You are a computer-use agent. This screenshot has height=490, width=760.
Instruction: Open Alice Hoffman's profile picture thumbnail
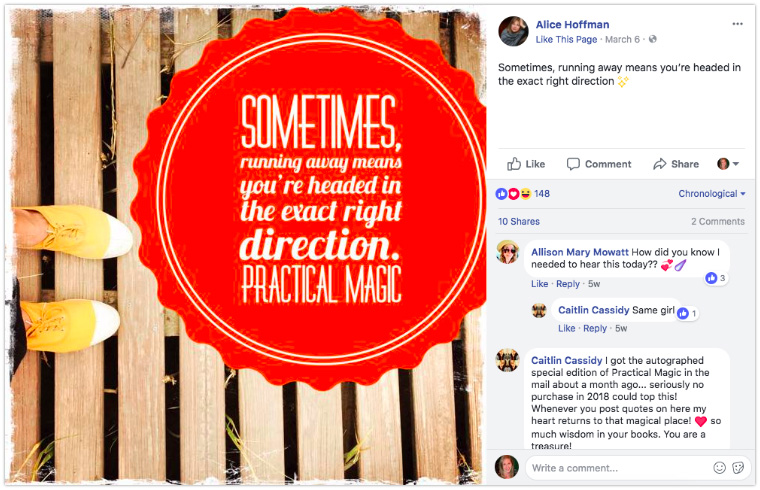tap(513, 31)
